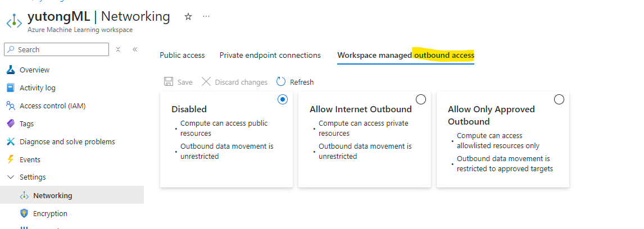Select Allow Only Approved Outbound radio

tap(559, 99)
